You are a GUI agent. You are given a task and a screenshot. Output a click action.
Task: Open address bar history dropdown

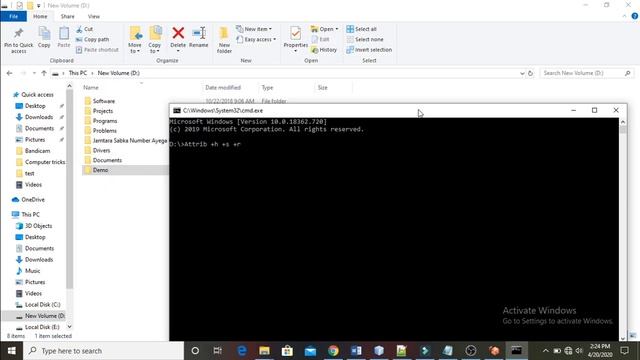[x=522, y=73]
